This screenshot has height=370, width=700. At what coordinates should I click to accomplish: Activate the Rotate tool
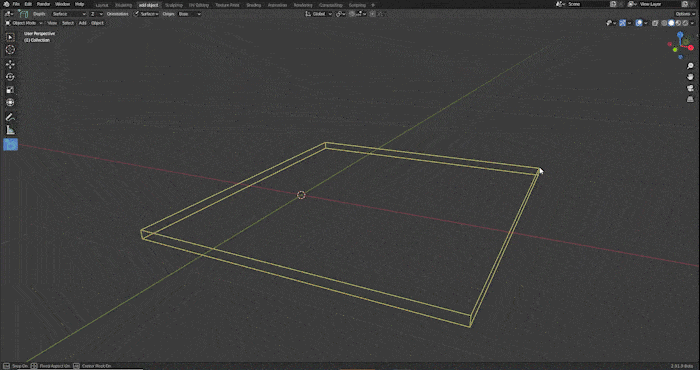tap(10, 77)
